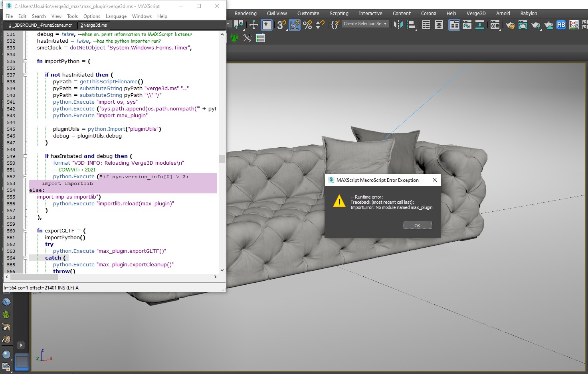This screenshot has width=588, height=374.
Task: Click the green grass sidebar icon
Action: coord(6,315)
